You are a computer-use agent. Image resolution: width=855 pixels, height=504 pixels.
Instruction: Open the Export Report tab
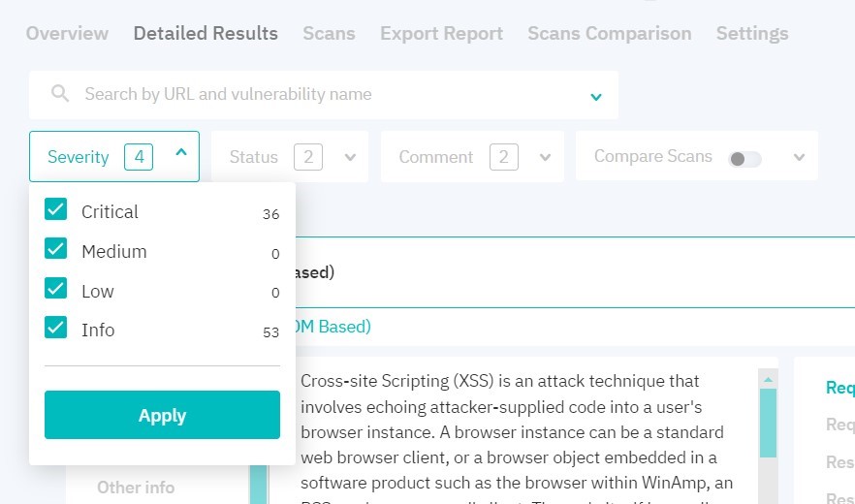442,33
